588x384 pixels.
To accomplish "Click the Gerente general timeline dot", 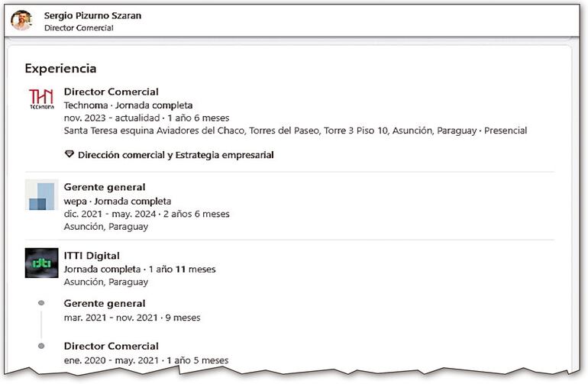I will (x=41, y=303).
